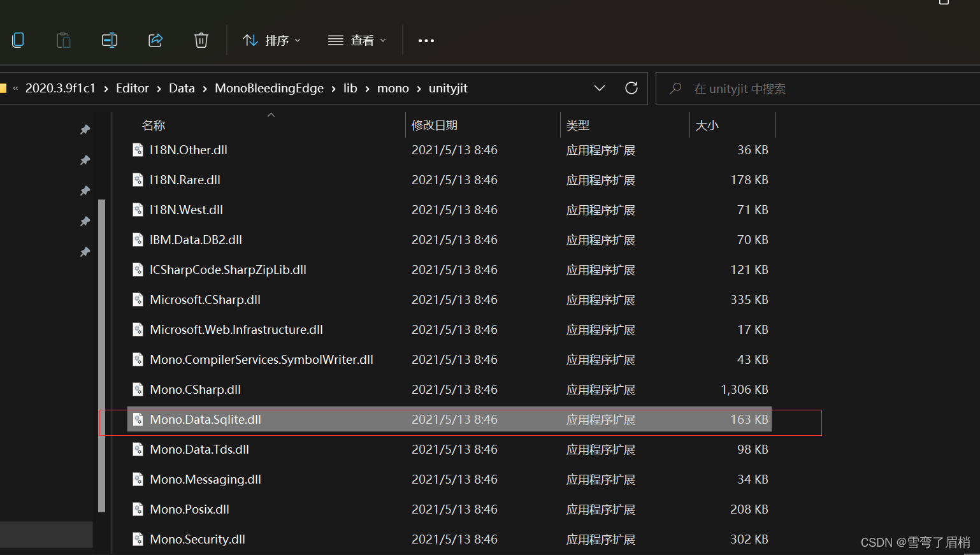
Task: Click the 163 KB size of Mono.Data.Sqlite.dll
Action: pyautogui.click(x=749, y=419)
